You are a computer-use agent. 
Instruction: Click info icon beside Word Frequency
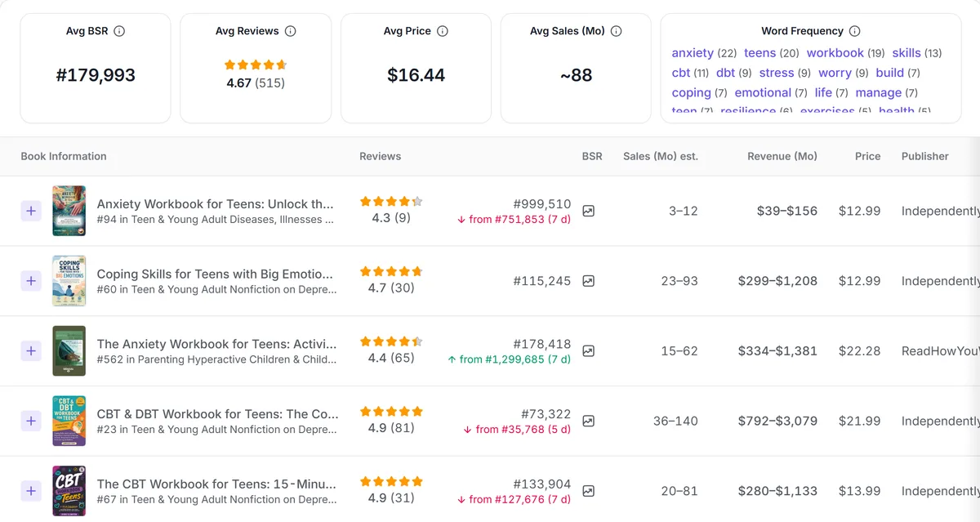point(855,31)
